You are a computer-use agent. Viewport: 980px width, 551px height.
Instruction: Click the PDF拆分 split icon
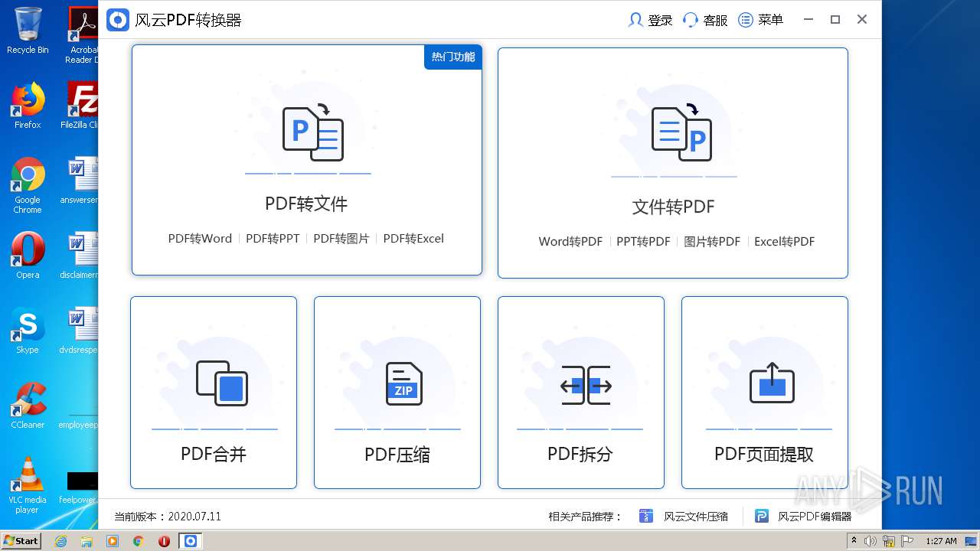coord(586,386)
